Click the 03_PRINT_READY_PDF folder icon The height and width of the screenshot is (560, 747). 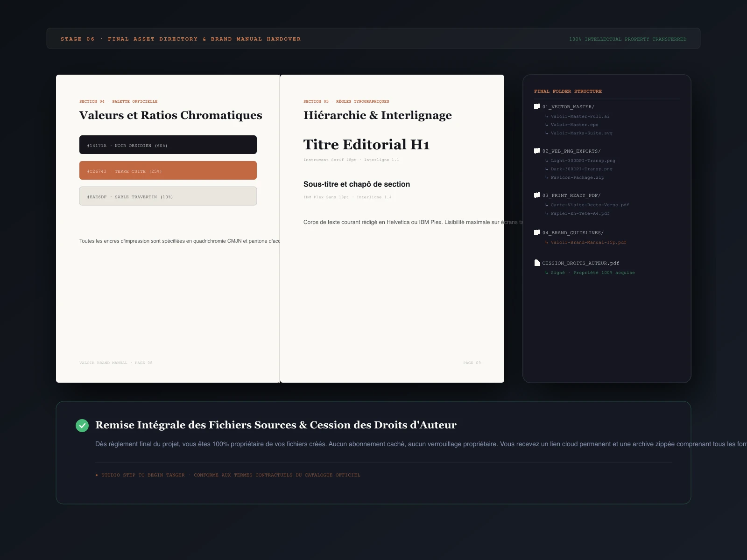pyautogui.click(x=537, y=195)
